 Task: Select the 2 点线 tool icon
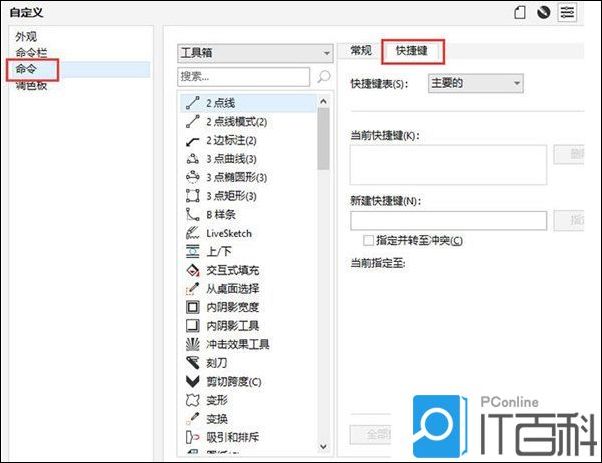click(x=192, y=103)
